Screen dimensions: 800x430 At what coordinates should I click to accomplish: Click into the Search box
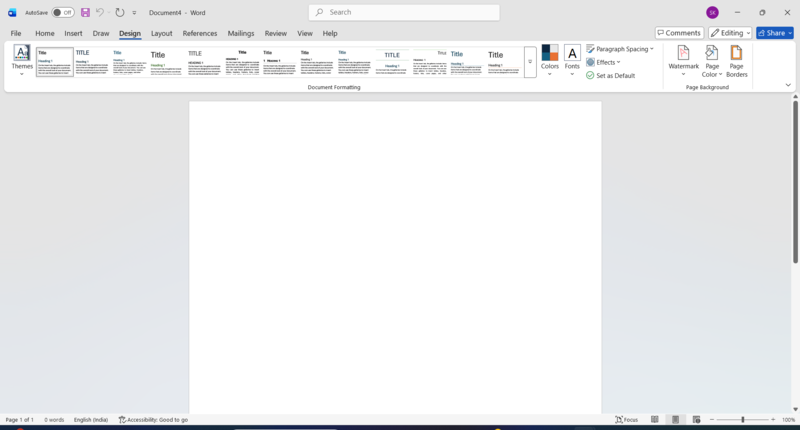point(404,12)
